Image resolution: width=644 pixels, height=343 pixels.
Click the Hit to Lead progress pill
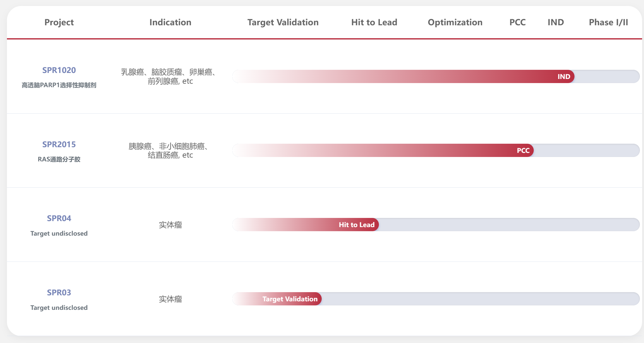click(x=356, y=225)
